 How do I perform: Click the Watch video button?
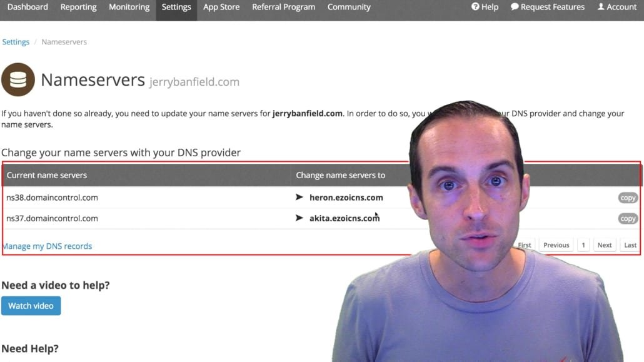coord(31,306)
